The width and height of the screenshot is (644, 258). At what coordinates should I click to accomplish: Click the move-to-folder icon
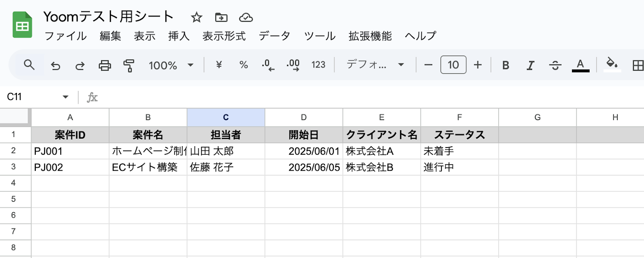221,17
